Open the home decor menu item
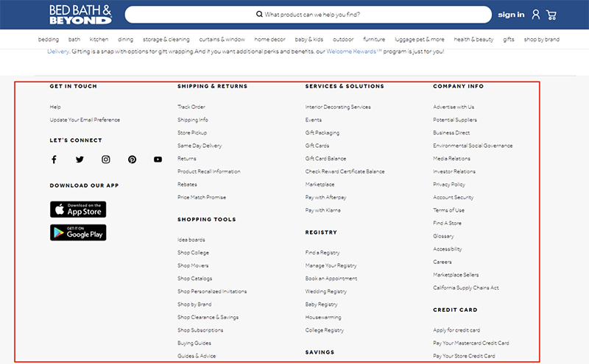The height and width of the screenshot is (364, 589). click(x=270, y=39)
